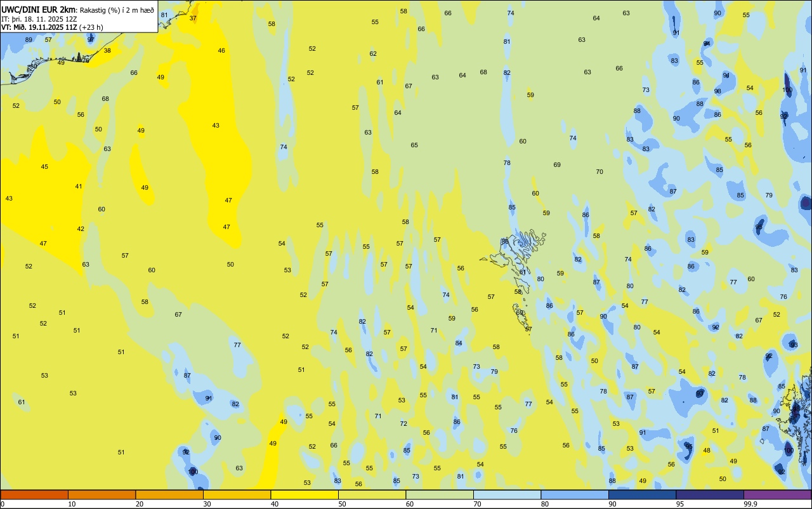Click the purple legend segment above 99.9
This screenshot has width=812, height=509.
pyautogui.click(x=777, y=494)
